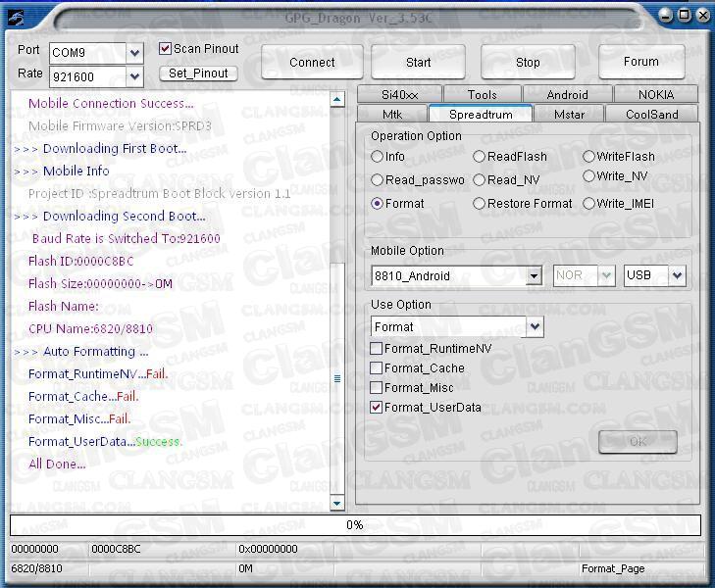This screenshot has width=715, height=588.
Task: Click the '0x00000000' status bar value
Action: point(268,549)
